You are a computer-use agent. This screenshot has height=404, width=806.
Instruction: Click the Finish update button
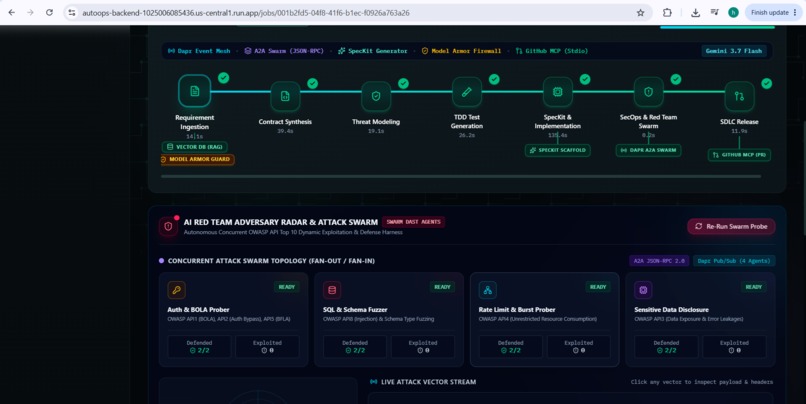click(774, 12)
